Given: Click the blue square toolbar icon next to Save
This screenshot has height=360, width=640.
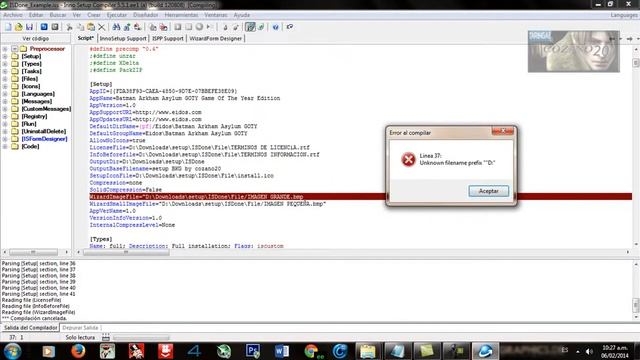Looking at the screenshot, I should (44, 27).
